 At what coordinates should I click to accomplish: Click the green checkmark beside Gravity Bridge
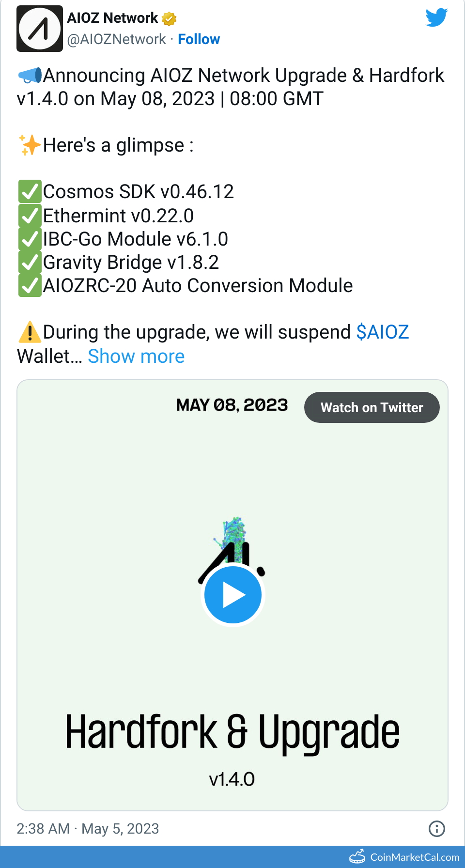coord(30,263)
